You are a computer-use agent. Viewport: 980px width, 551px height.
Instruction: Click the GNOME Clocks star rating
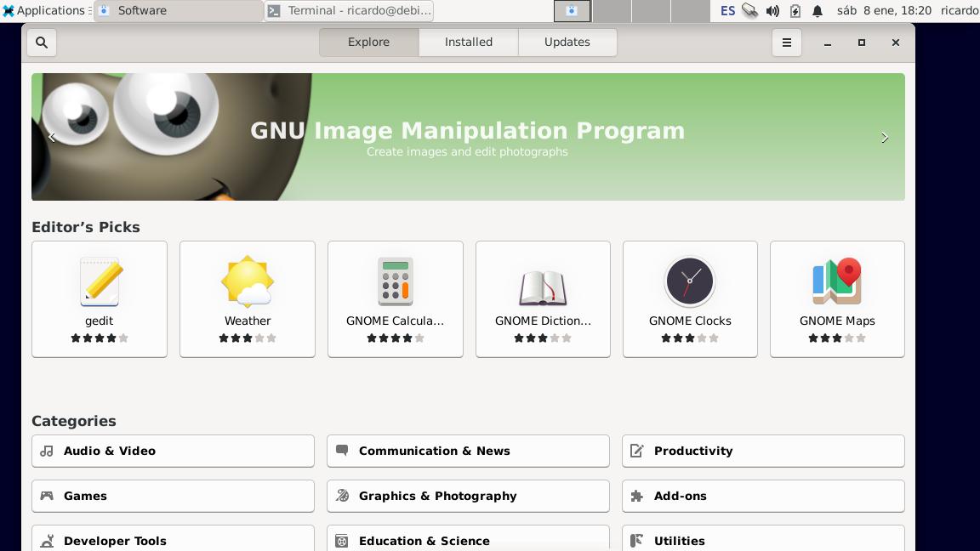(690, 338)
